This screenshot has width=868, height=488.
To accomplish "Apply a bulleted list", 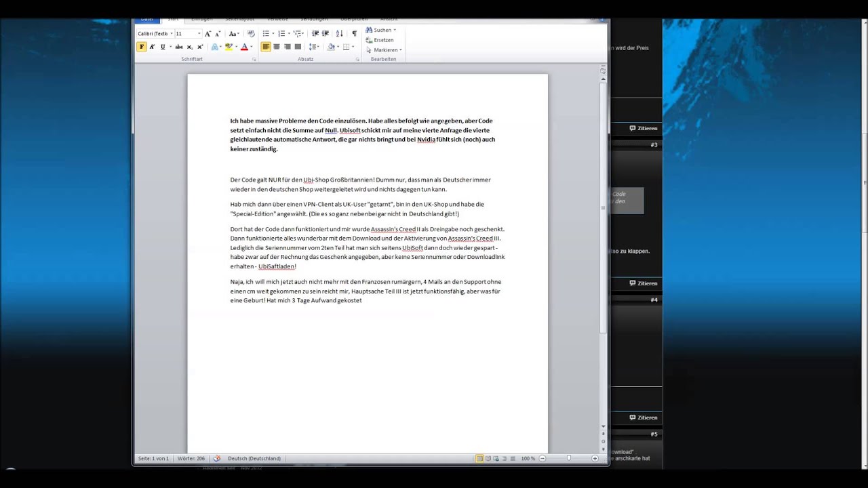I will click(x=266, y=33).
